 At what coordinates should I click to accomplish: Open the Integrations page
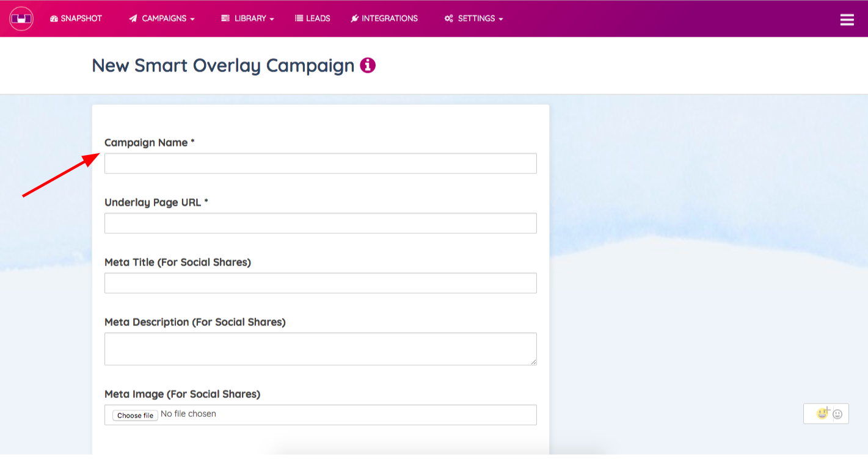pos(384,18)
